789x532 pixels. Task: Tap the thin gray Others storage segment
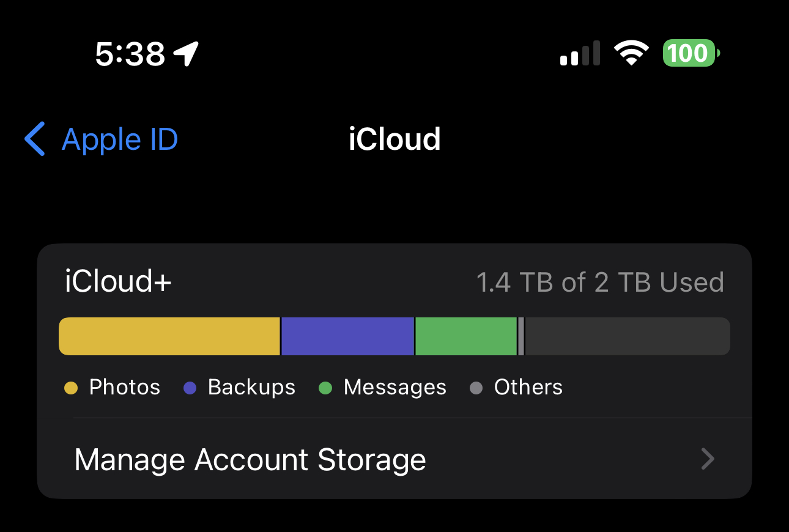(521, 336)
